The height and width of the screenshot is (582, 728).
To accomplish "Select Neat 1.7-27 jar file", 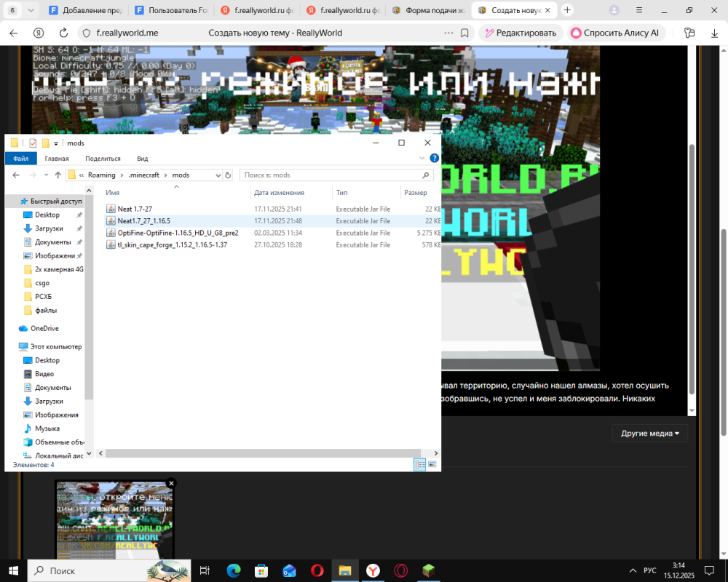I will point(135,209).
